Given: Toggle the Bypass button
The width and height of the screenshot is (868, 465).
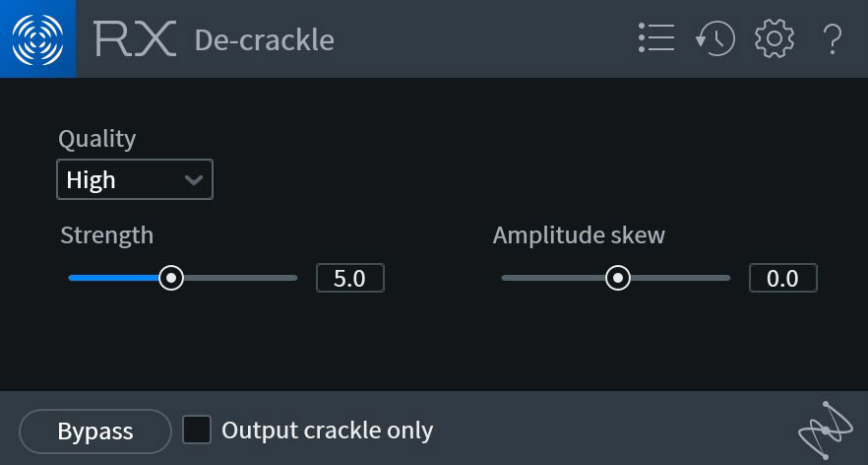Looking at the screenshot, I should 95,431.
